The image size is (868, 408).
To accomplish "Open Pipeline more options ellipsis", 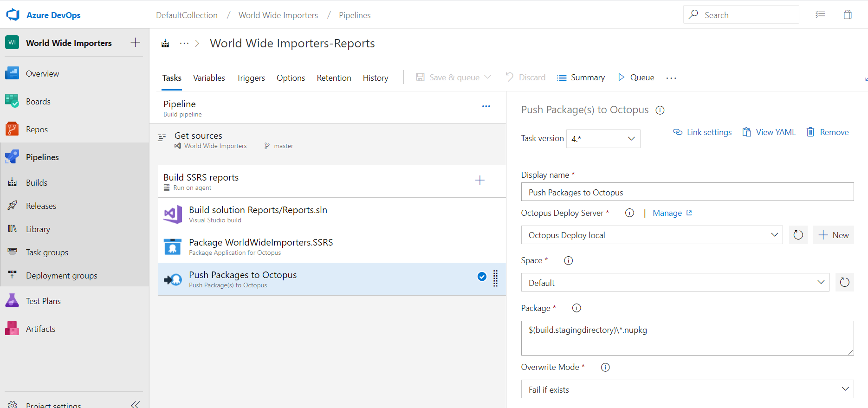I will [x=486, y=106].
